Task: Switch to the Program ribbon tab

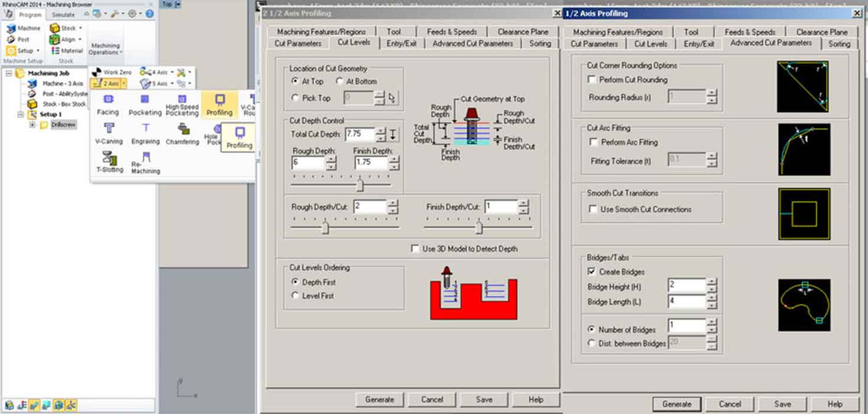Action: (x=30, y=14)
